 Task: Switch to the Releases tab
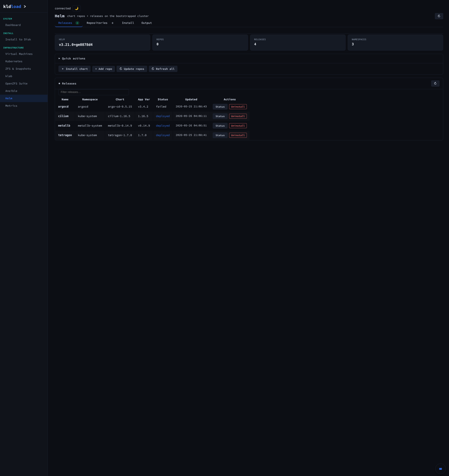click(68, 23)
